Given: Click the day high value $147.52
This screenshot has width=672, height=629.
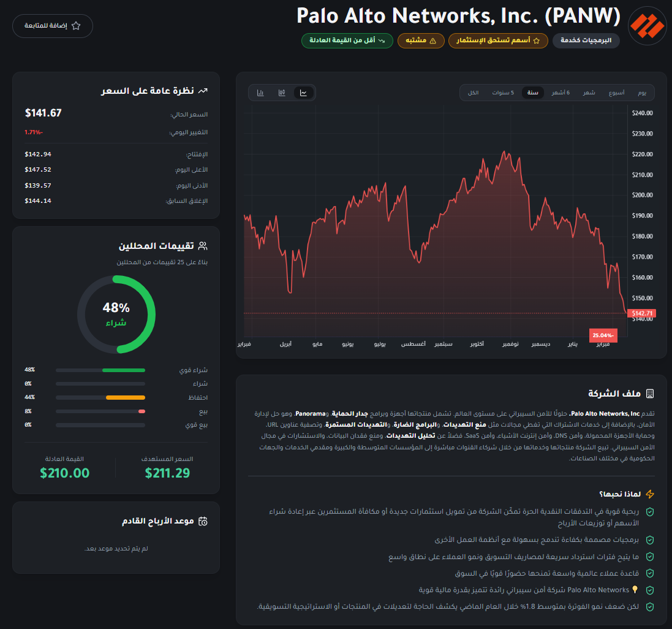Looking at the screenshot, I should [38, 170].
